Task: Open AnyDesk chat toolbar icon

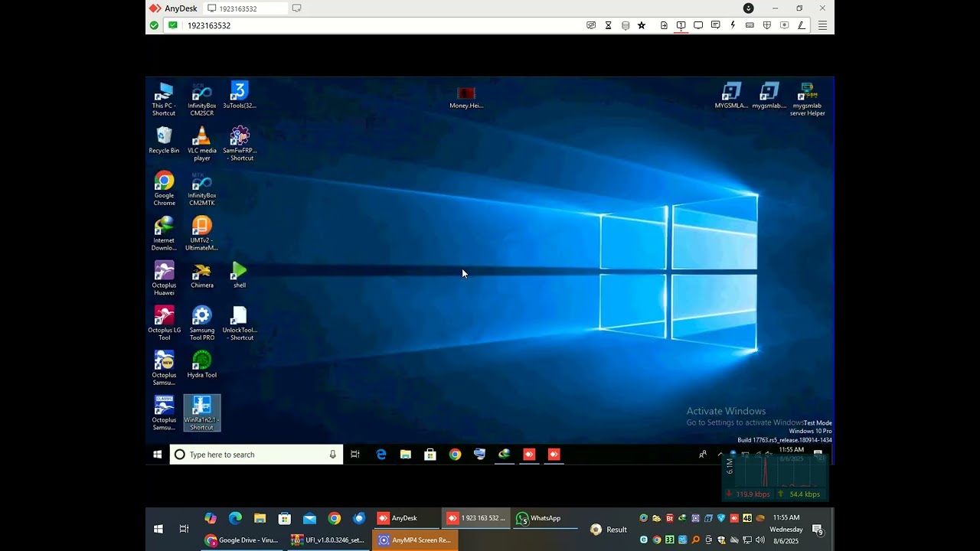Action: click(x=715, y=25)
